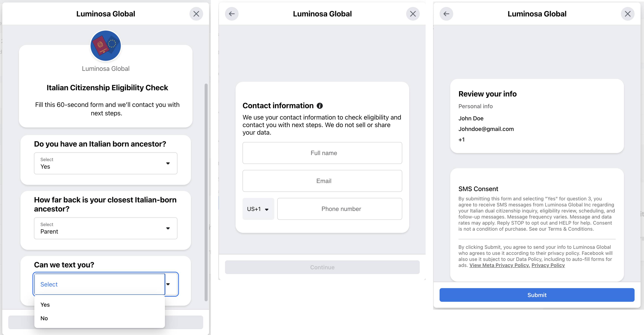This screenshot has height=335, width=644.
Task: Click the Phone number input field
Action: point(340,209)
